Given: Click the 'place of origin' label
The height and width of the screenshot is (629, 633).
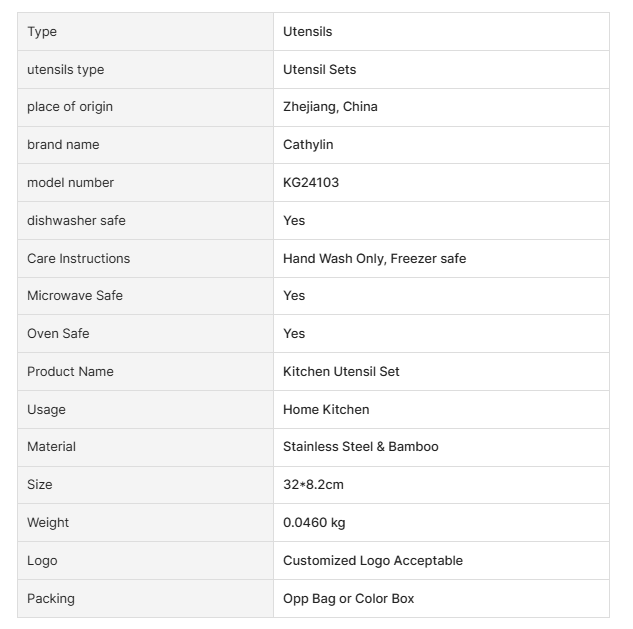Looking at the screenshot, I should click(x=69, y=107).
